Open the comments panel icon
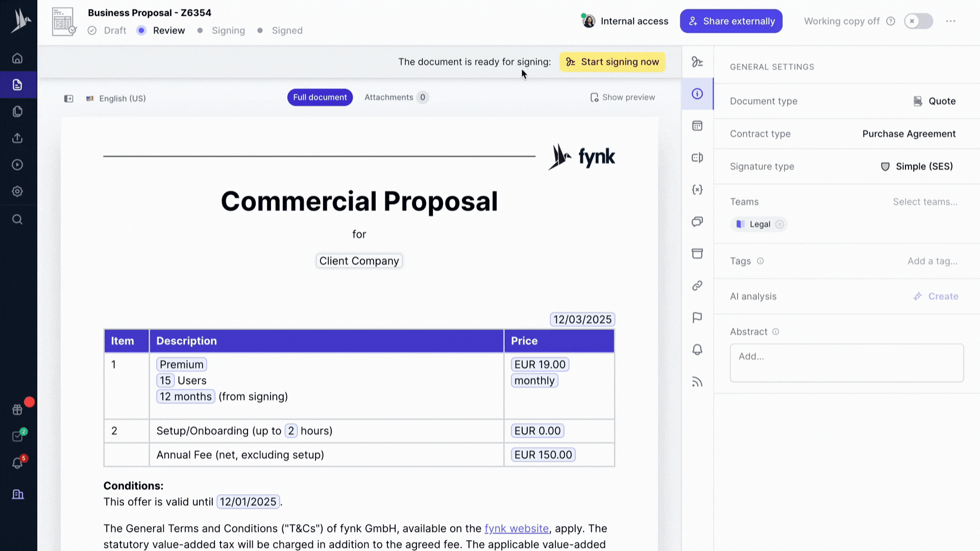 [x=697, y=221]
